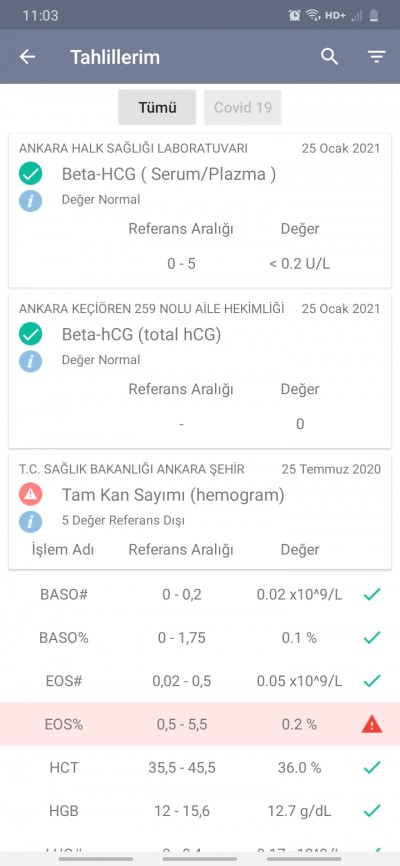Open Beta-HCG ( Serum/Plazma ) result card
Viewport: 400px width, 866px height.
200,210
